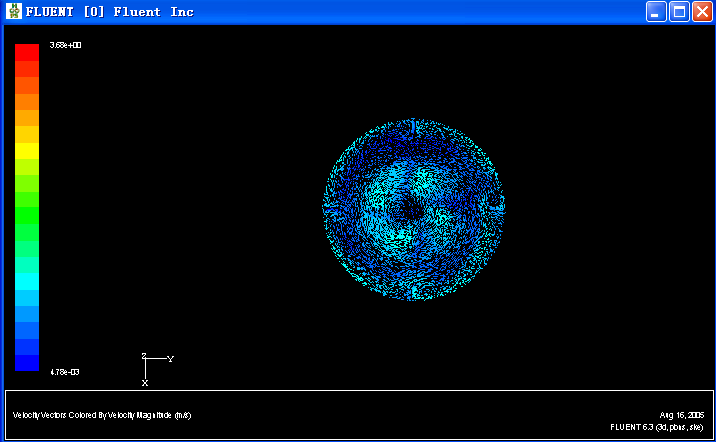The height and width of the screenshot is (442, 716).
Task: Click the date text Aug 16, 2005
Action: [x=682, y=415]
